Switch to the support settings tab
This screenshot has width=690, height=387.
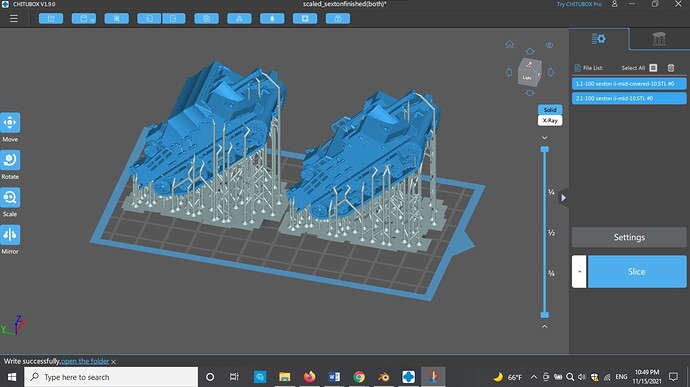pyautogui.click(x=659, y=39)
